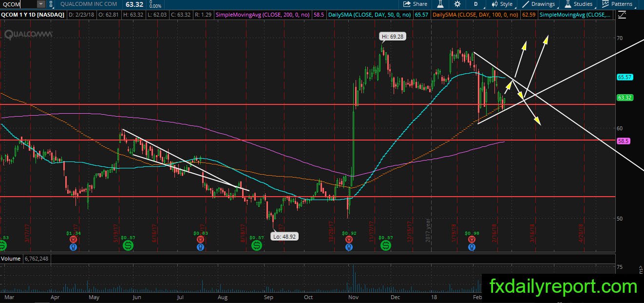Click the Share button
This screenshot has height=303, width=644.
click(x=415, y=4)
